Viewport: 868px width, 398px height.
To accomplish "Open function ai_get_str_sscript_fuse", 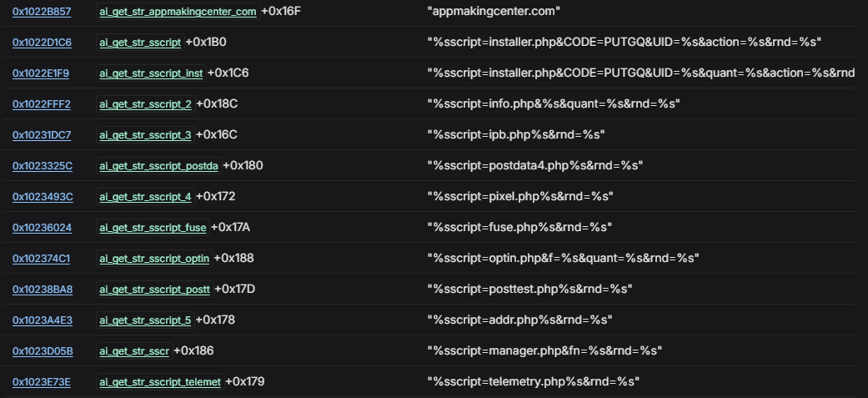I will point(153,227).
